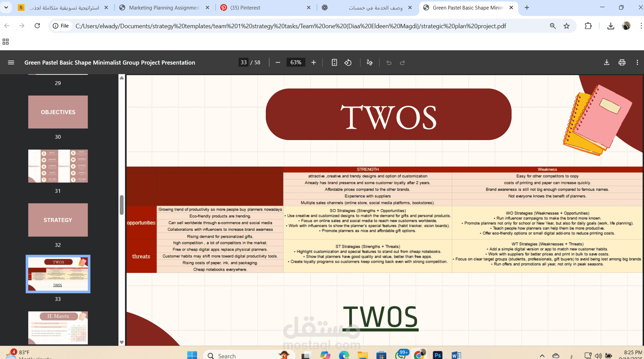Open the Chrome profile avatar
The width and height of the screenshot is (644, 359).
point(626,26)
